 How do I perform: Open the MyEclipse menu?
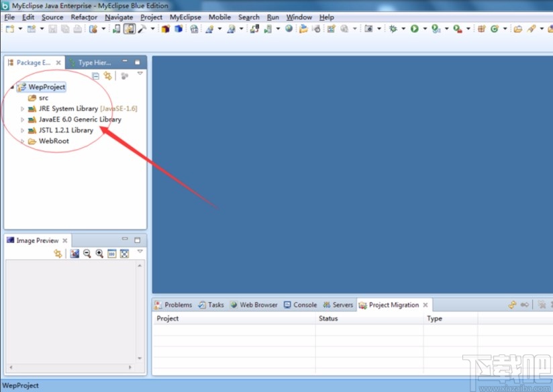(x=185, y=17)
